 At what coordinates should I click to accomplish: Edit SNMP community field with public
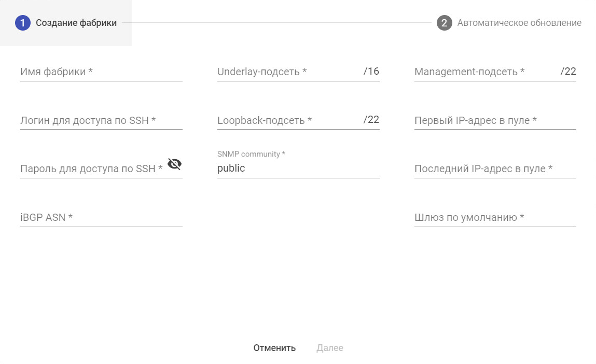click(x=298, y=169)
